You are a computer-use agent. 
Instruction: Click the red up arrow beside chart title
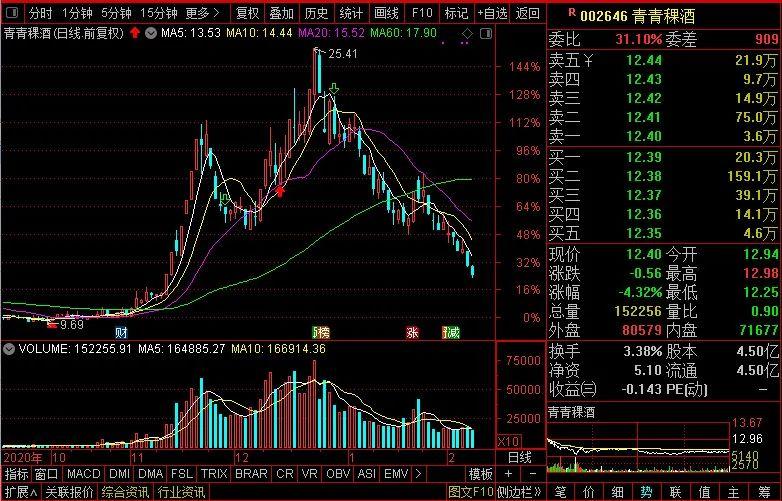[x=135, y=33]
